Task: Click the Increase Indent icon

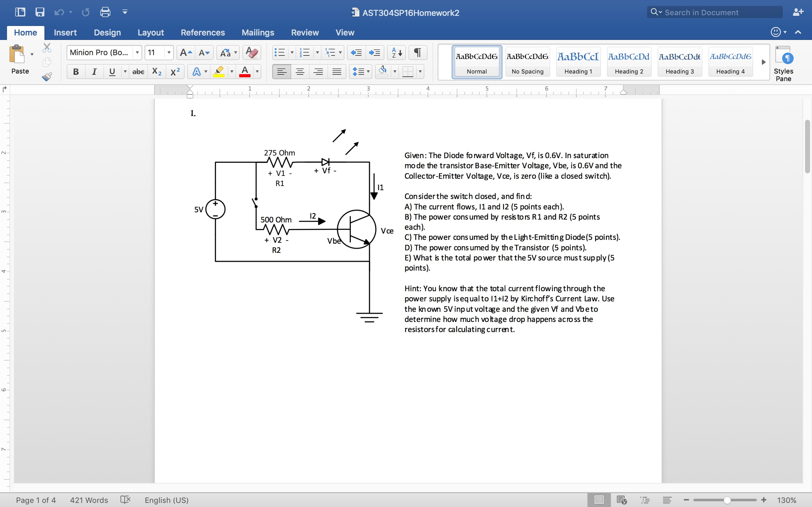Action: coord(374,53)
